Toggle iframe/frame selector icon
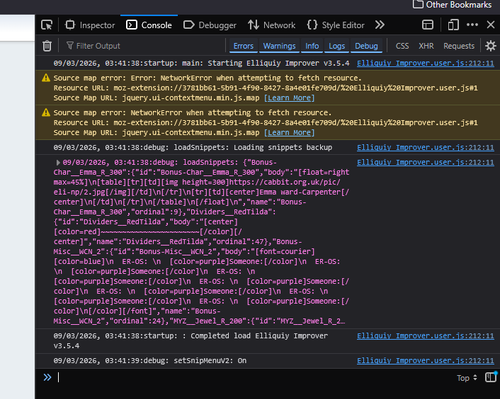 pyautogui.click(x=428, y=25)
